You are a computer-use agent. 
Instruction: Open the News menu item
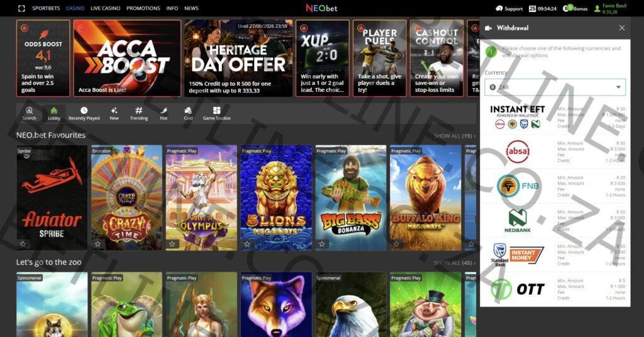point(191,8)
